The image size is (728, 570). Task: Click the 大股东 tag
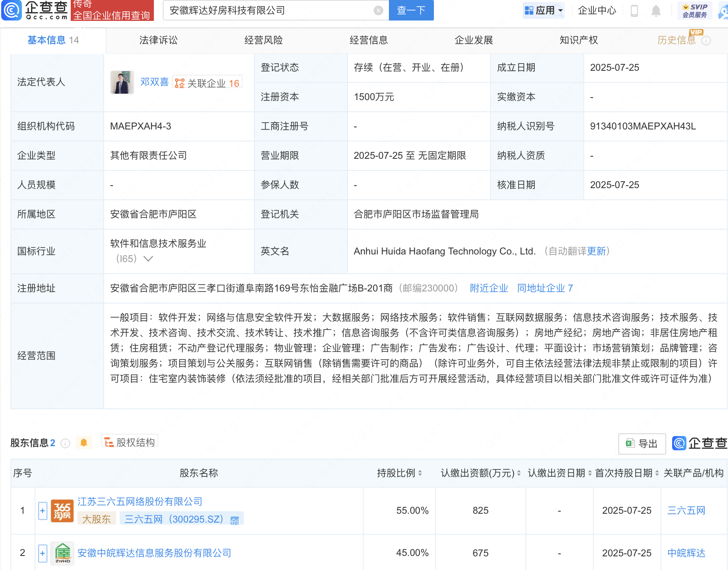96,519
